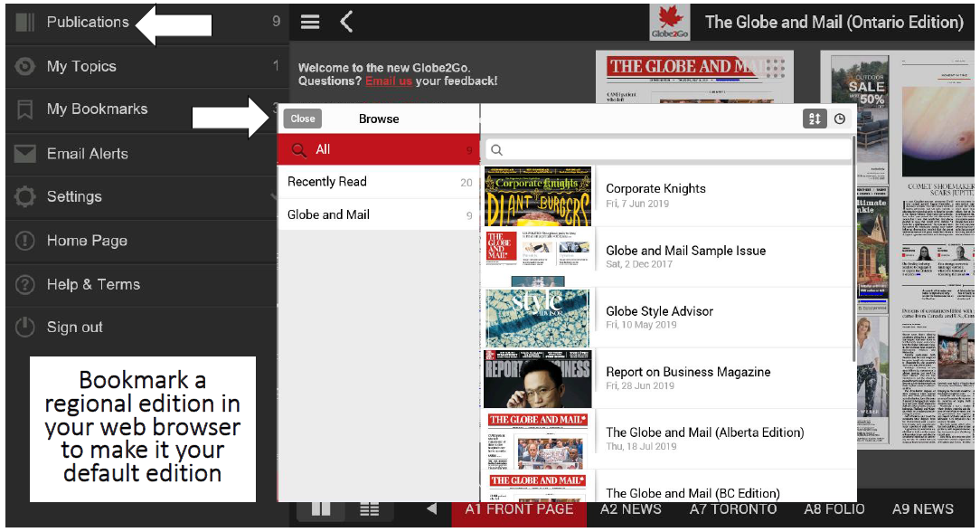The image size is (980, 532).
Task: Close the Browse panel
Action: click(303, 119)
